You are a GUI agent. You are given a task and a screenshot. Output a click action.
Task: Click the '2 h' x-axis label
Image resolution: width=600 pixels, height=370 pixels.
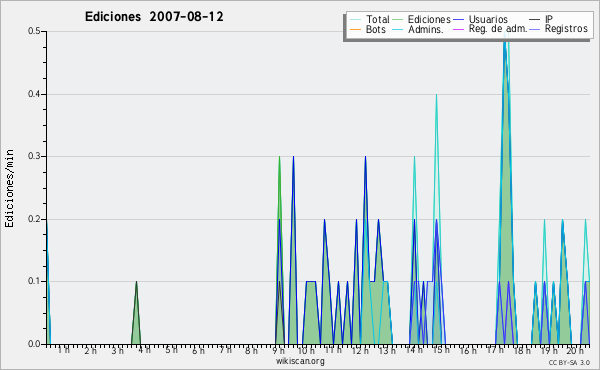tap(91, 350)
